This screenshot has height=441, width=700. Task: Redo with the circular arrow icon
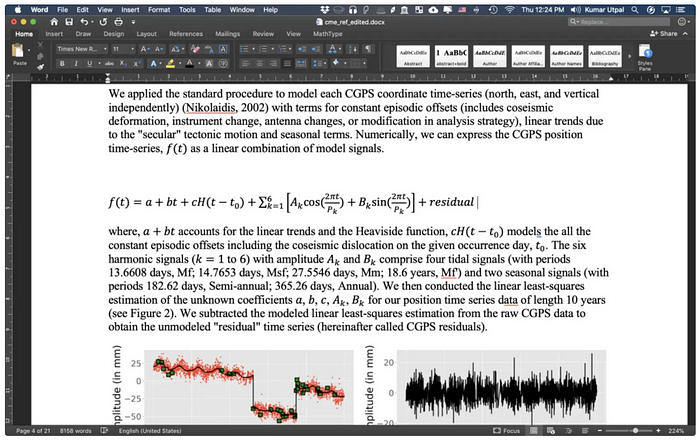(103, 21)
